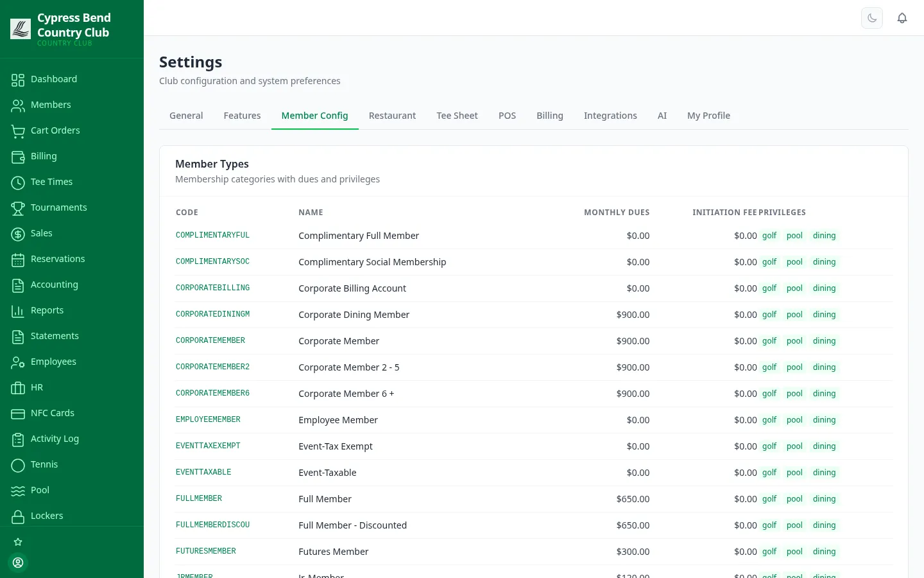Switch to the General tab
The image size is (924, 578).
(186, 116)
